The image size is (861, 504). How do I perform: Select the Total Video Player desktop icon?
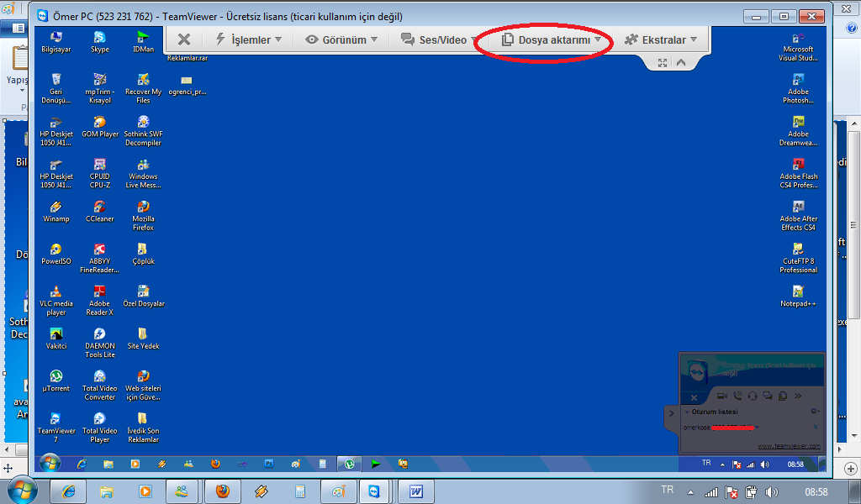click(100, 428)
